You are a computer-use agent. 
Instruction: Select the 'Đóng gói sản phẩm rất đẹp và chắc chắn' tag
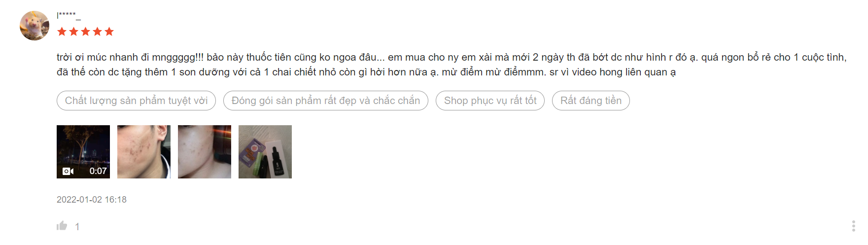(325, 101)
